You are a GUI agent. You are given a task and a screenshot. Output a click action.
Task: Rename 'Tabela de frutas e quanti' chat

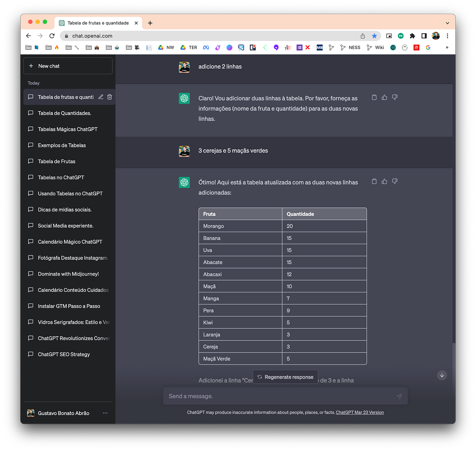pos(101,97)
